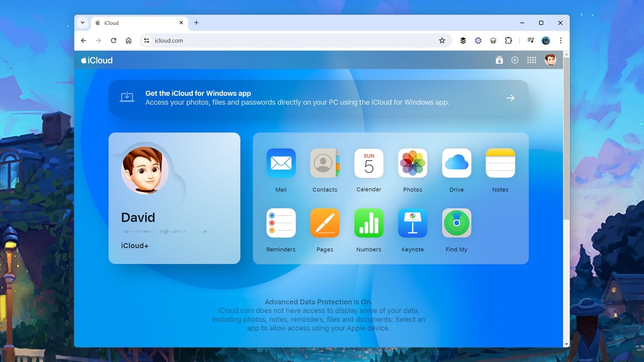Screen dimensions: 644x362
Task: Bookmark this page with the star icon
Action: [x=442, y=41]
